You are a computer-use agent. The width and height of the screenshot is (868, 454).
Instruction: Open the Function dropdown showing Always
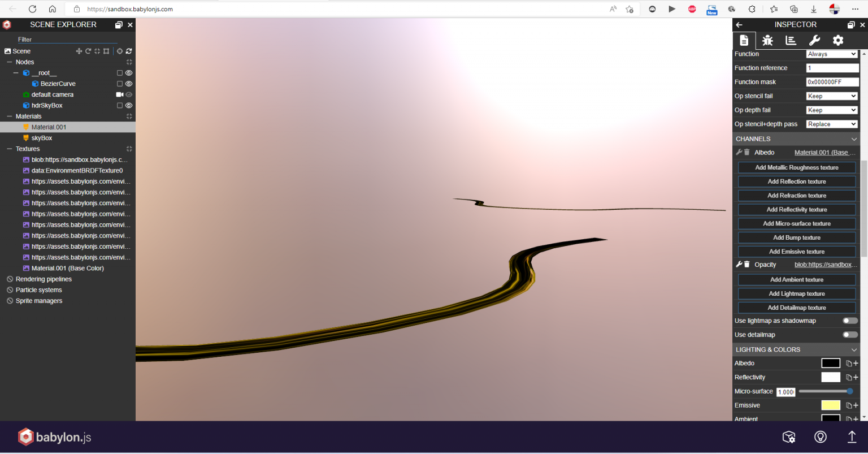[x=831, y=54]
